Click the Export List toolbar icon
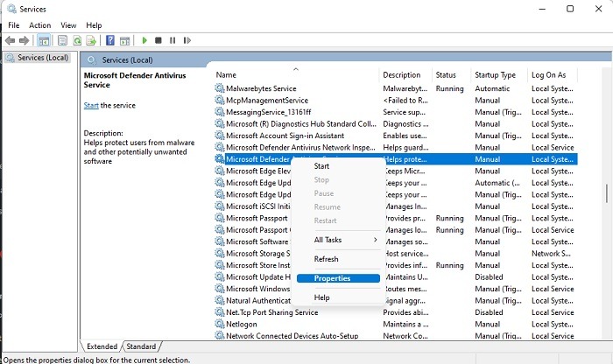Screen dimensions: 613x364 click(91, 40)
